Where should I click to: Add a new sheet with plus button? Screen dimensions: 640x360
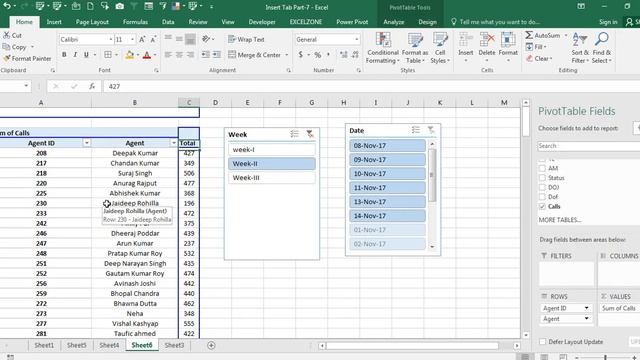point(211,345)
